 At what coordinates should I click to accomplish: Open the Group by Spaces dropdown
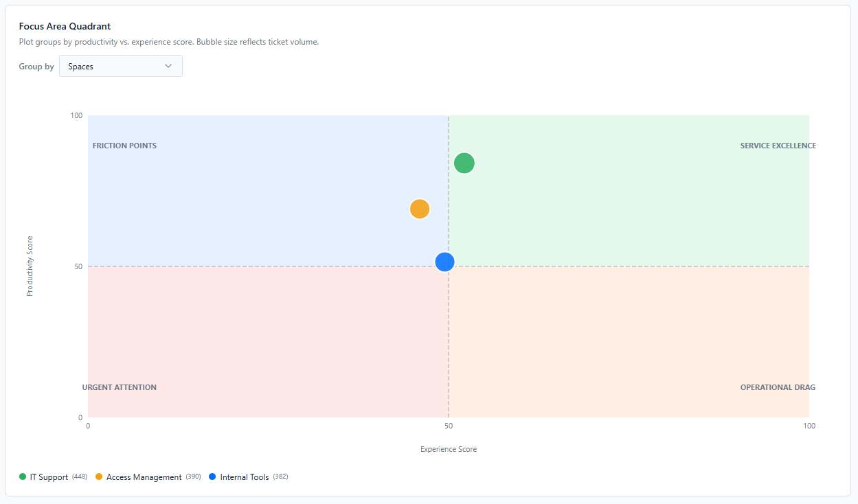pyautogui.click(x=121, y=67)
